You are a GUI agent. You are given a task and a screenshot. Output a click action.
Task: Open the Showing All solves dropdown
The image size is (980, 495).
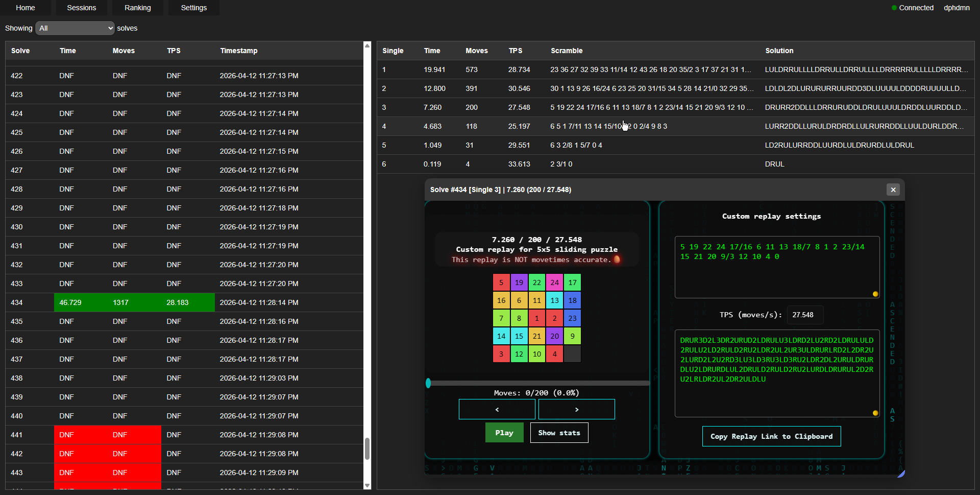click(75, 28)
